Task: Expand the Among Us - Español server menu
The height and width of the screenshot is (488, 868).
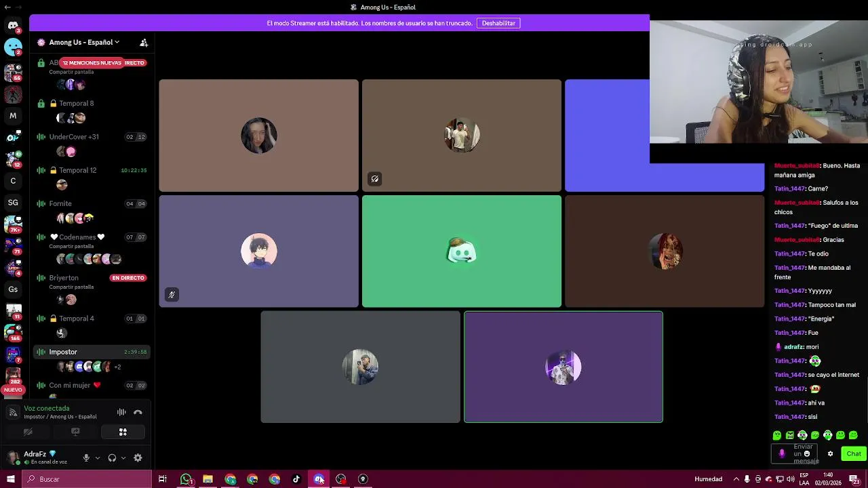Action: 84,42
